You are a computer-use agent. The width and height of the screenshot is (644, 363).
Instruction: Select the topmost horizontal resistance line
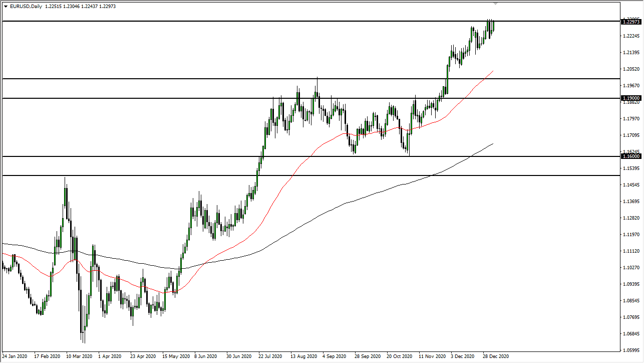pyautogui.click(x=300, y=22)
